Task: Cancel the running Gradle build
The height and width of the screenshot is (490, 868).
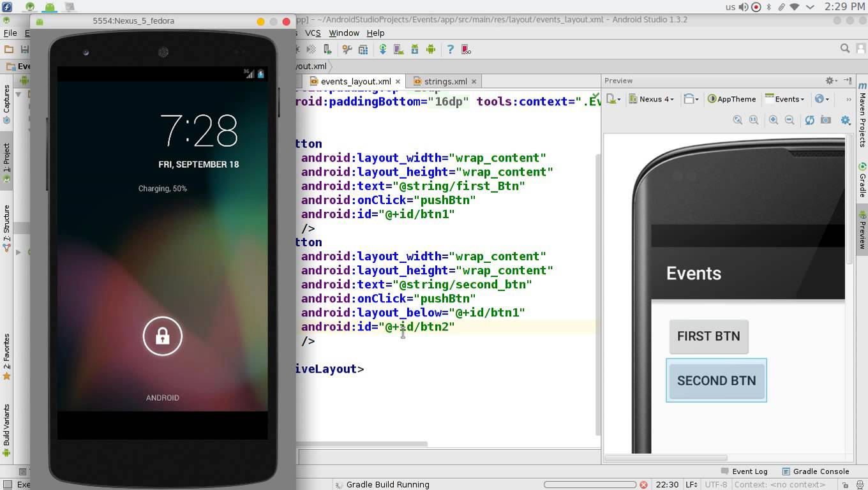Action: (x=643, y=485)
